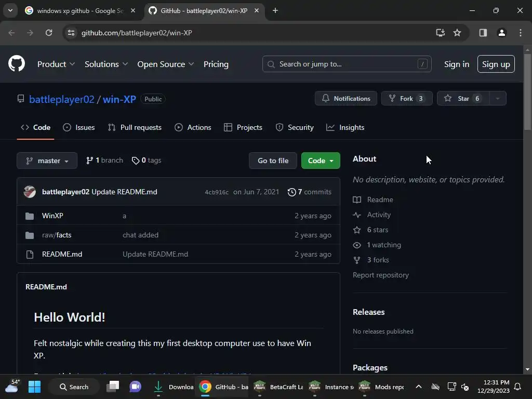Open Chrome three-dot menu
The image size is (532, 399).
click(x=521, y=33)
